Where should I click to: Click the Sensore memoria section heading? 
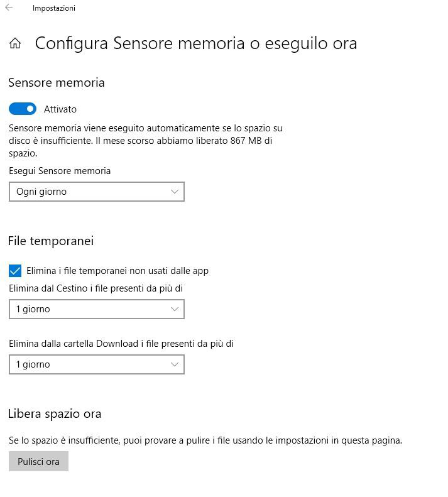point(57,83)
